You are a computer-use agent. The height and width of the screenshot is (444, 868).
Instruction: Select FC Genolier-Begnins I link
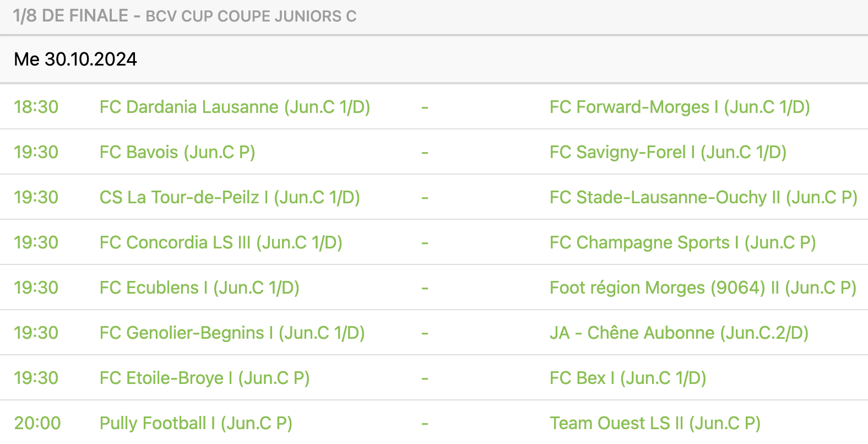(x=232, y=333)
